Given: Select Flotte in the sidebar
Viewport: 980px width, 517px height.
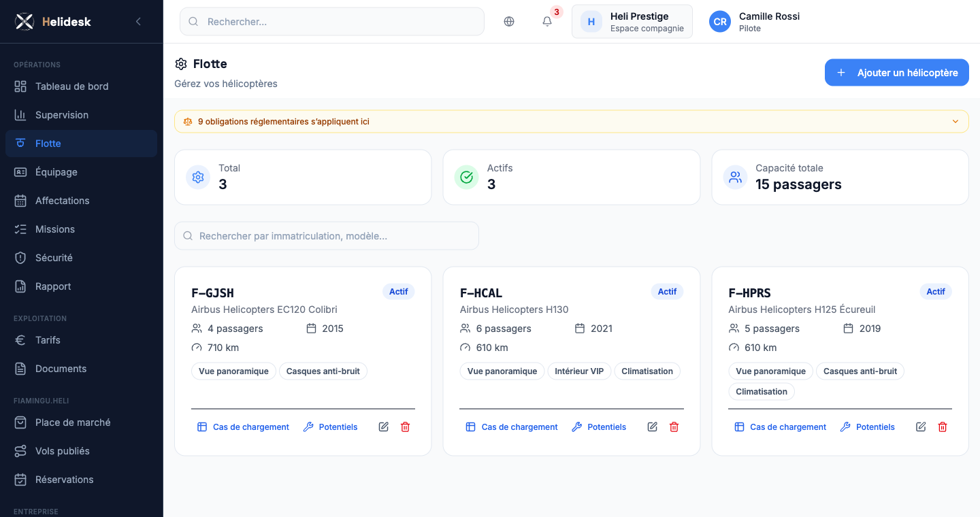Looking at the screenshot, I should (81, 144).
